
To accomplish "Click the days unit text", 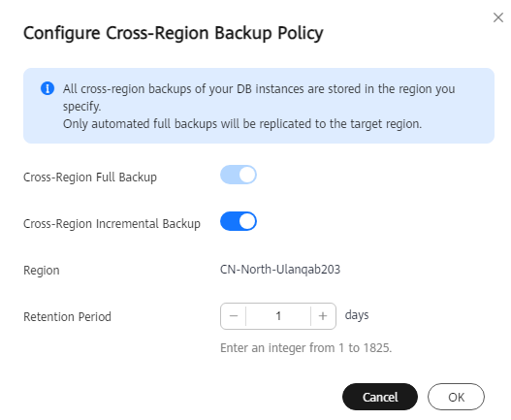I will coord(357,315).
